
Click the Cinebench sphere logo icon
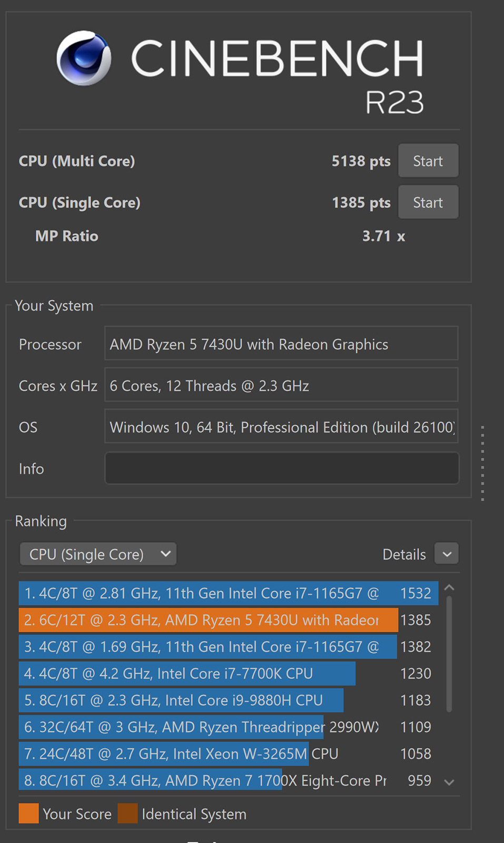pyautogui.click(x=84, y=58)
